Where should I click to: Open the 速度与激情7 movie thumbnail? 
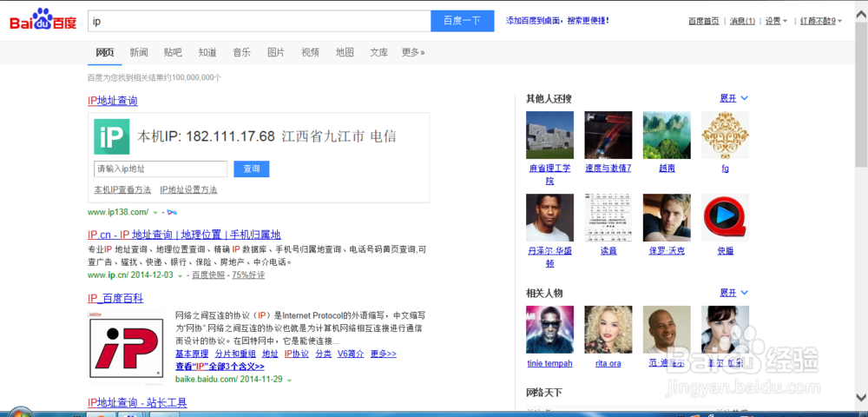(608, 136)
